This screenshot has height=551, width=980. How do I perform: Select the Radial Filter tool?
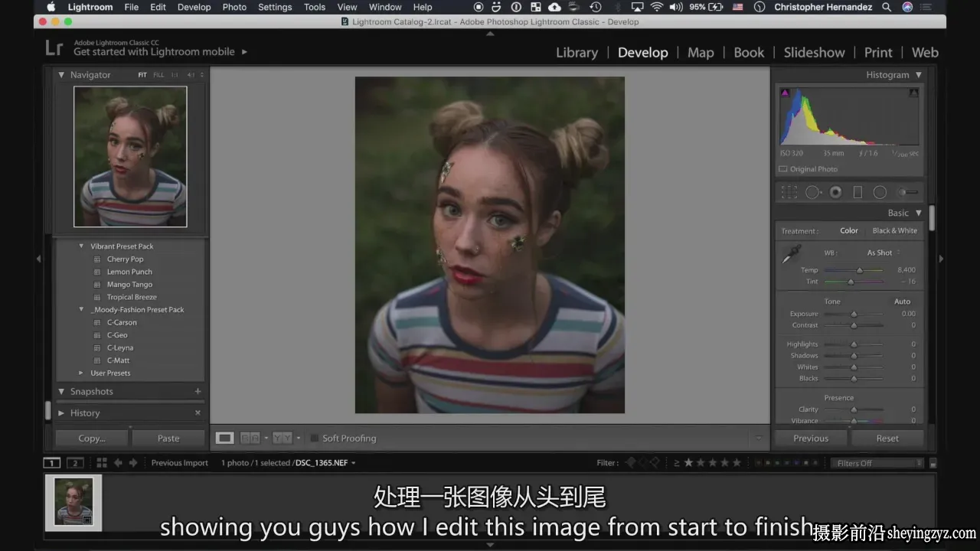tap(880, 192)
